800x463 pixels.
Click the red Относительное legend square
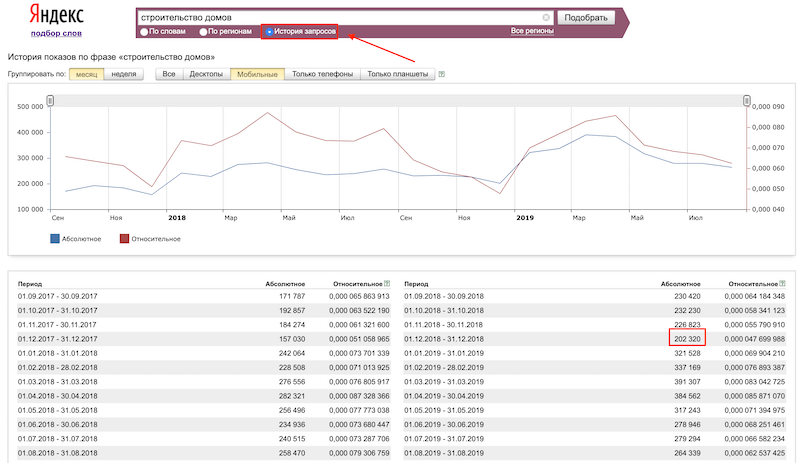tap(124, 238)
